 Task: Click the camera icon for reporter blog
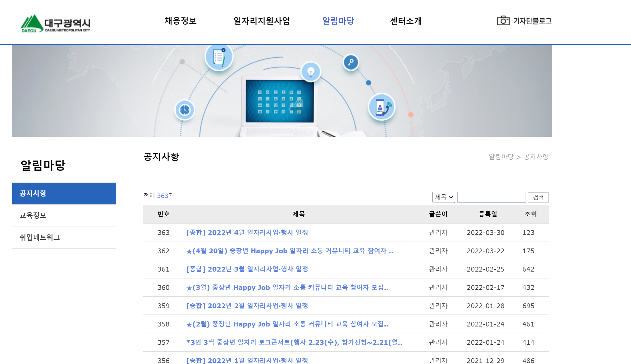(x=503, y=20)
